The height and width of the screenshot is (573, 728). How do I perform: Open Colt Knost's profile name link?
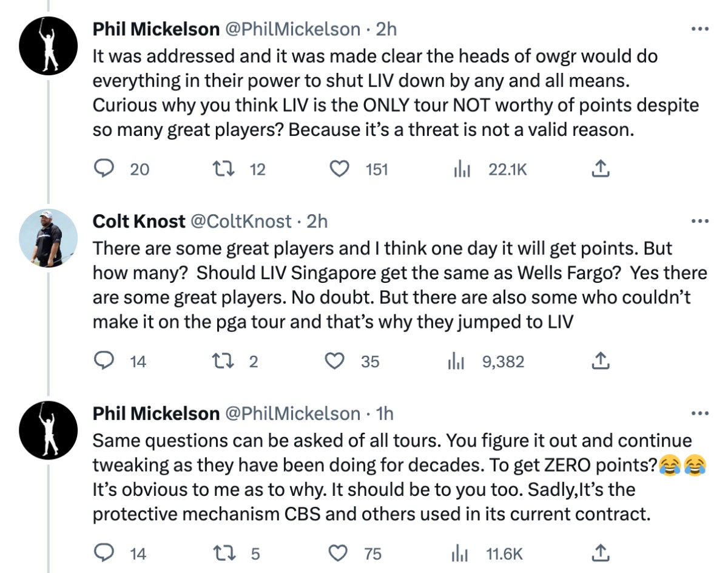139,222
